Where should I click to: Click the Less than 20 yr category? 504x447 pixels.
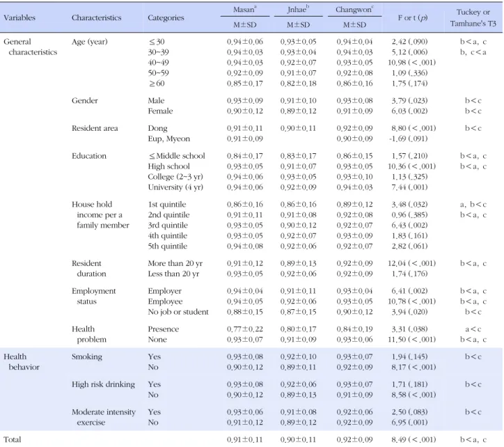point(173,274)
